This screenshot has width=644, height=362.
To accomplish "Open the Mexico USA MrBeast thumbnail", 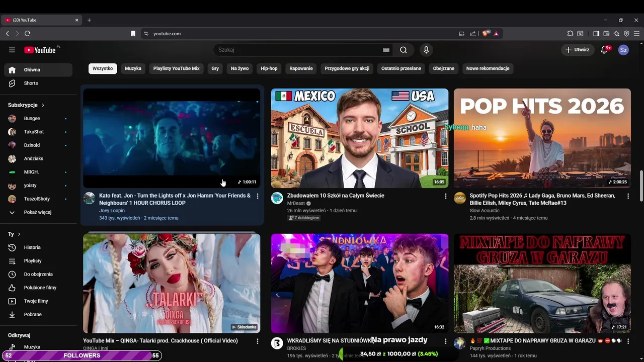I will pos(360,138).
